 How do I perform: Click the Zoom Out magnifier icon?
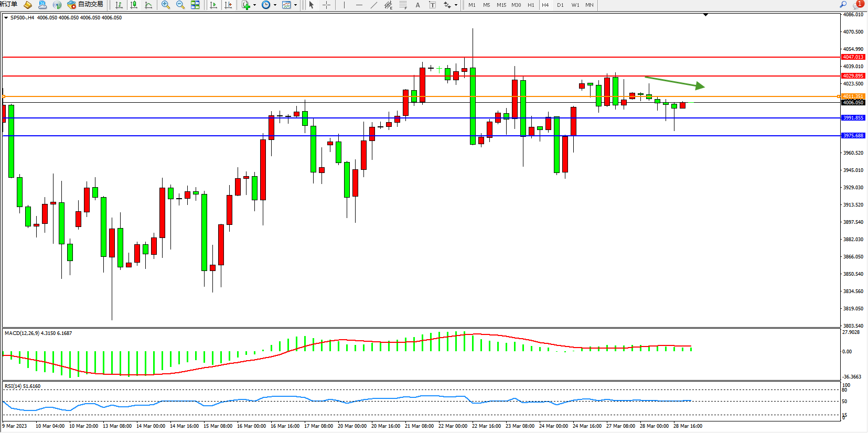180,5
